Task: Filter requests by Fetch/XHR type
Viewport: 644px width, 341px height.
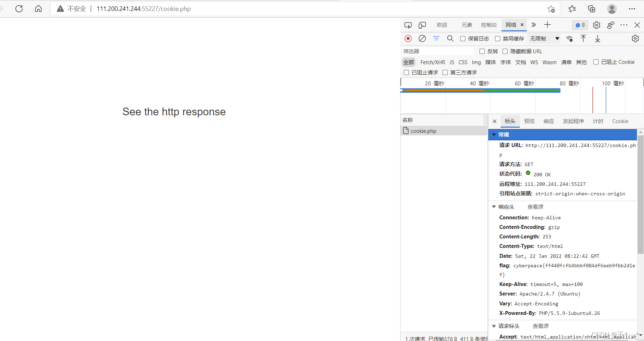Action: click(x=433, y=62)
